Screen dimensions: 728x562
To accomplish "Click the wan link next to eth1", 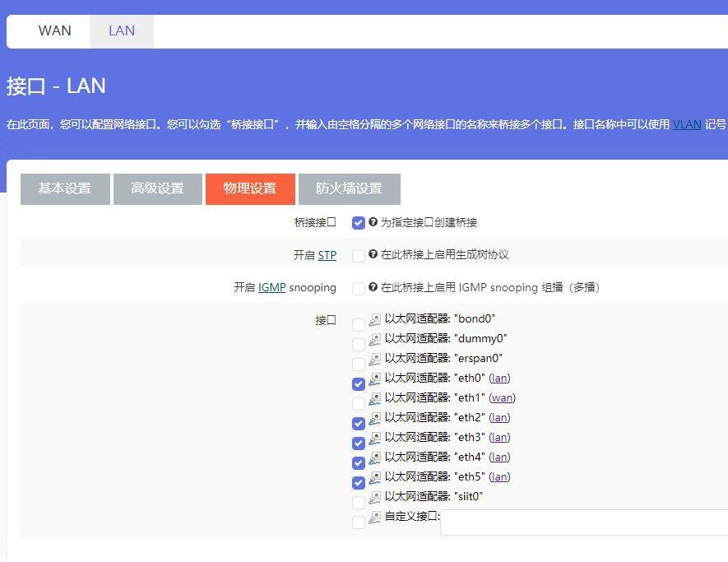I will tap(503, 398).
